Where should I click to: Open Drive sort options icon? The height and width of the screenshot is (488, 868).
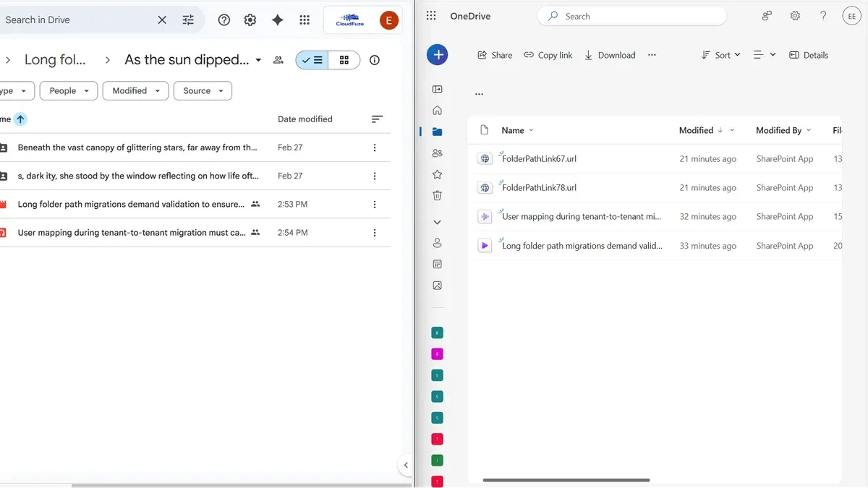377,119
